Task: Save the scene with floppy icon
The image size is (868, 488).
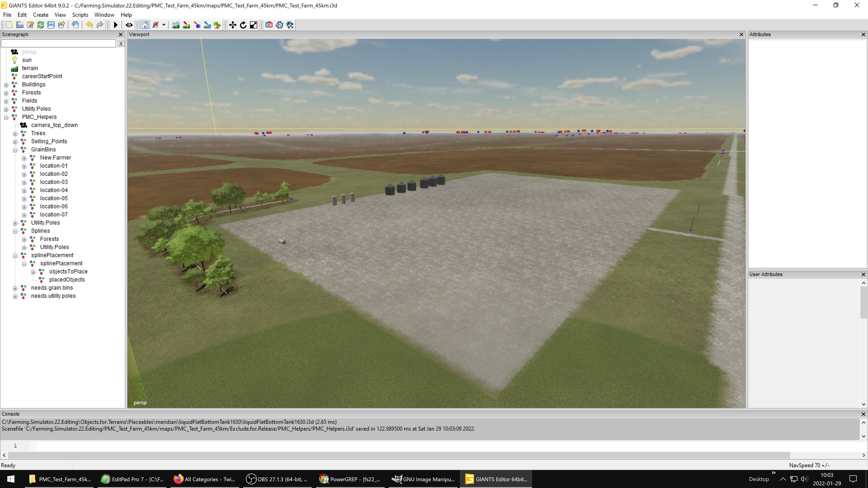Action: point(51,25)
